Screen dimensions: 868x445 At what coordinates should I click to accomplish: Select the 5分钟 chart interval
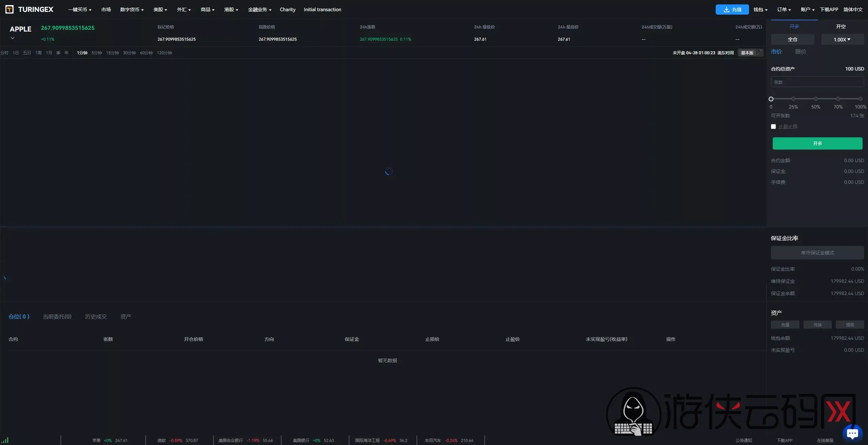click(x=97, y=53)
